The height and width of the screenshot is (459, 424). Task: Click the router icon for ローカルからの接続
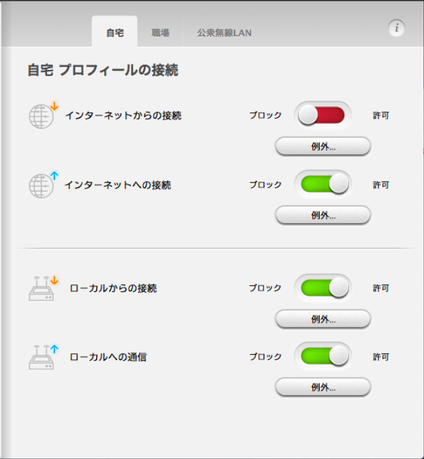(43, 288)
